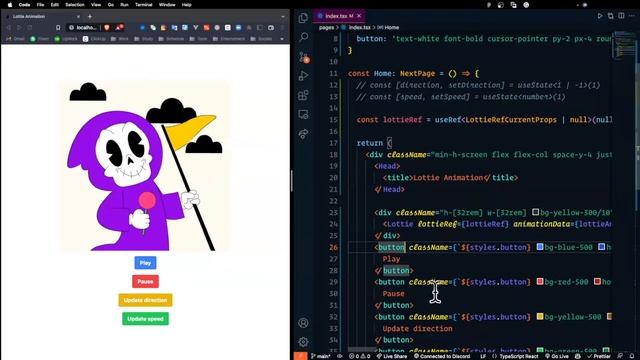The image size is (640, 360).
Task: Open the Accounts menu icon
Action: point(303,323)
